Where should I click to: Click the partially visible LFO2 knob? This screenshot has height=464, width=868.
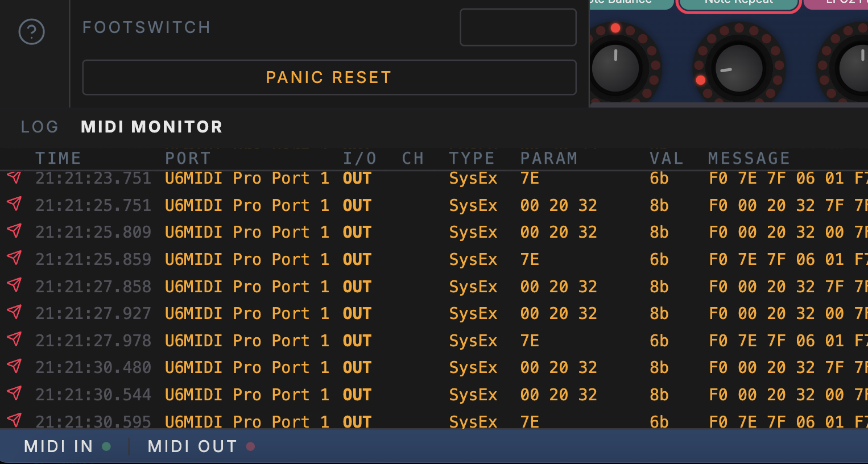tap(854, 68)
